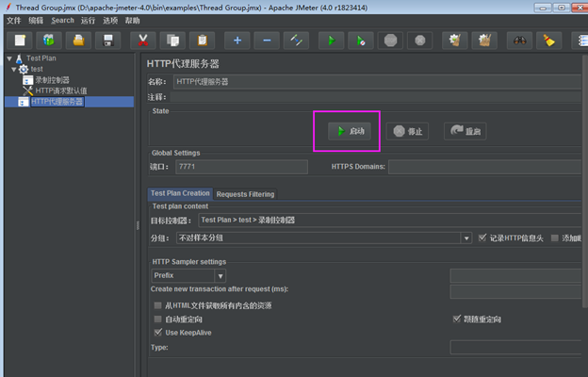This screenshot has height=377, width=588.
Task: Open the 帮助 menu
Action: [x=132, y=21]
